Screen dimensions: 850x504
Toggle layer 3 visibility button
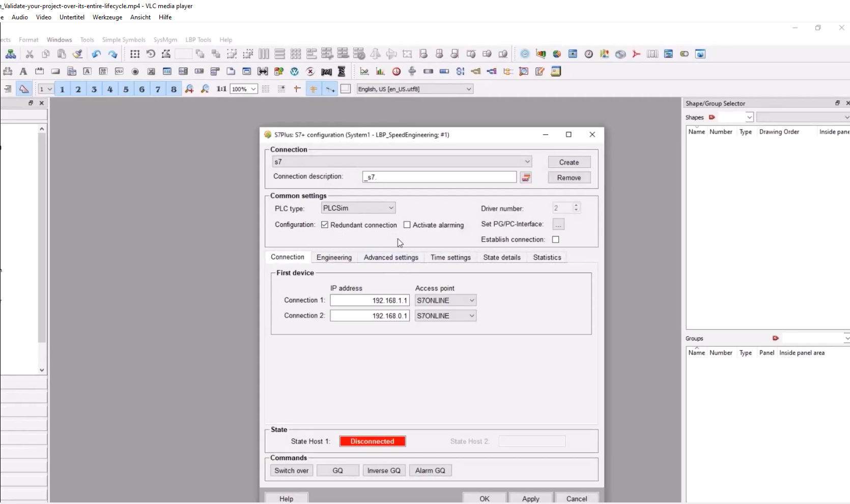[94, 89]
